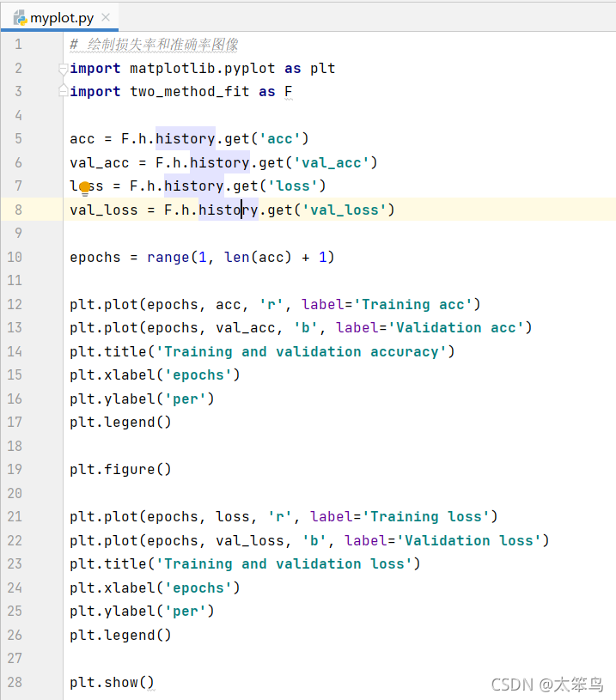Collapse the import block fold marker on line 2

click(64, 69)
